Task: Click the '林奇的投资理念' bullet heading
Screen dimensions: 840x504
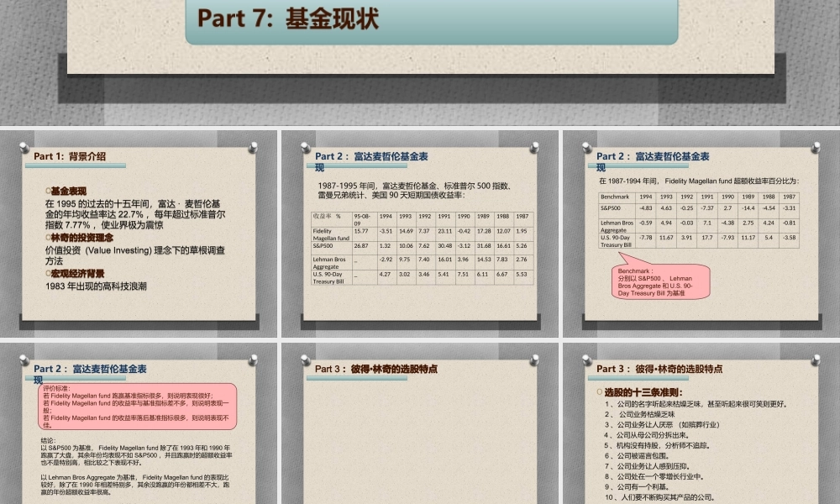Action: coord(82,238)
